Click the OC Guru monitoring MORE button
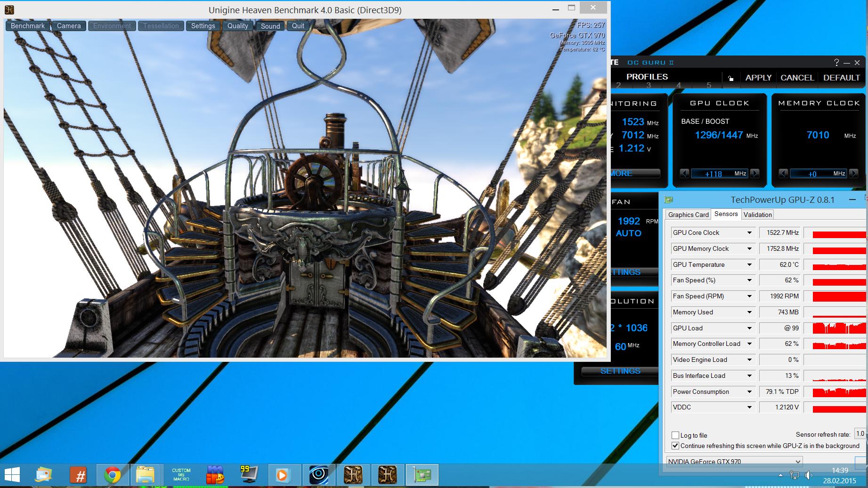Image resolution: width=868 pixels, height=488 pixels. pos(635,173)
